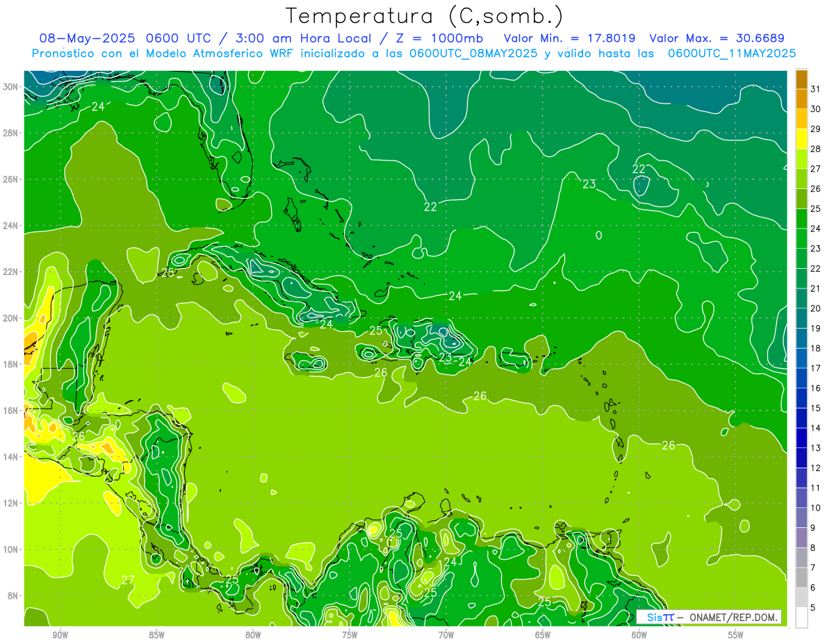Click the colorbar scale label '21'
Screen dimensions: 834x644
coord(816,288)
